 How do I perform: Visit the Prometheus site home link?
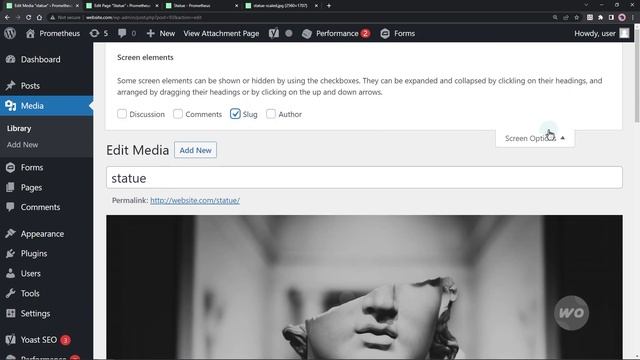point(53,33)
